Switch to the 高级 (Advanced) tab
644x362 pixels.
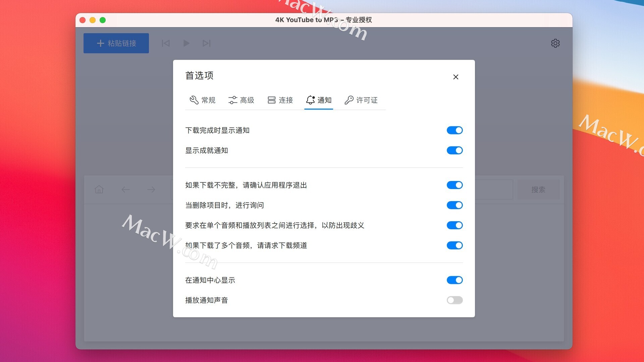tap(241, 100)
